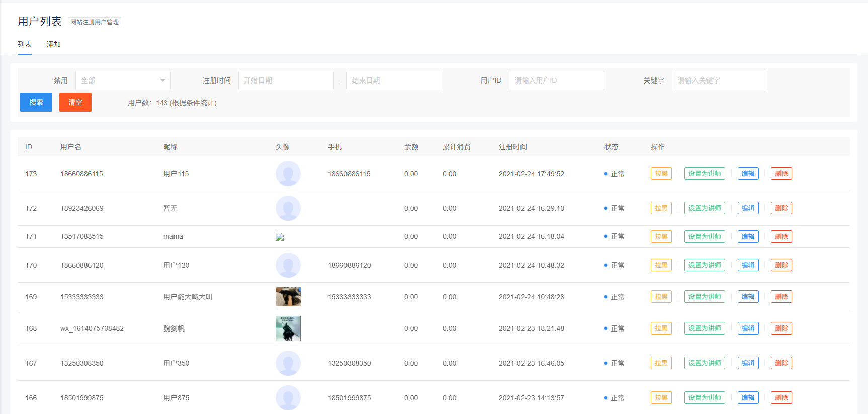Edit user 用户875
This screenshot has height=414, width=868.
(x=748, y=398)
